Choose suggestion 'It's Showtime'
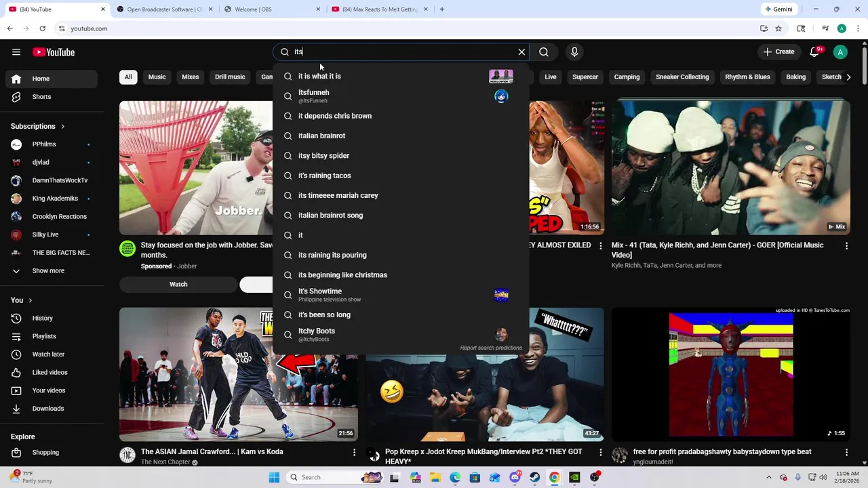 point(400,295)
